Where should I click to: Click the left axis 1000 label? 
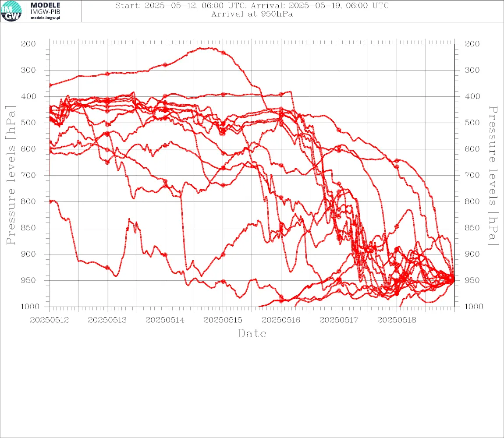pyautogui.click(x=30, y=307)
